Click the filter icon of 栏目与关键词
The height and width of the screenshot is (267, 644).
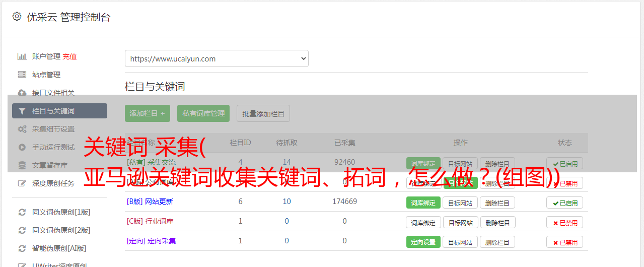coord(22,111)
